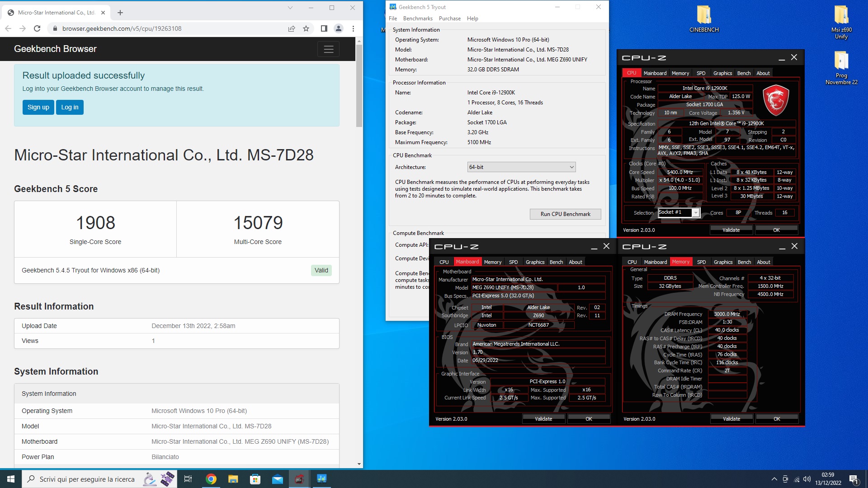Open SPD tab in top CPU-Z window
This screenshot has height=488, width=868.
tap(701, 73)
